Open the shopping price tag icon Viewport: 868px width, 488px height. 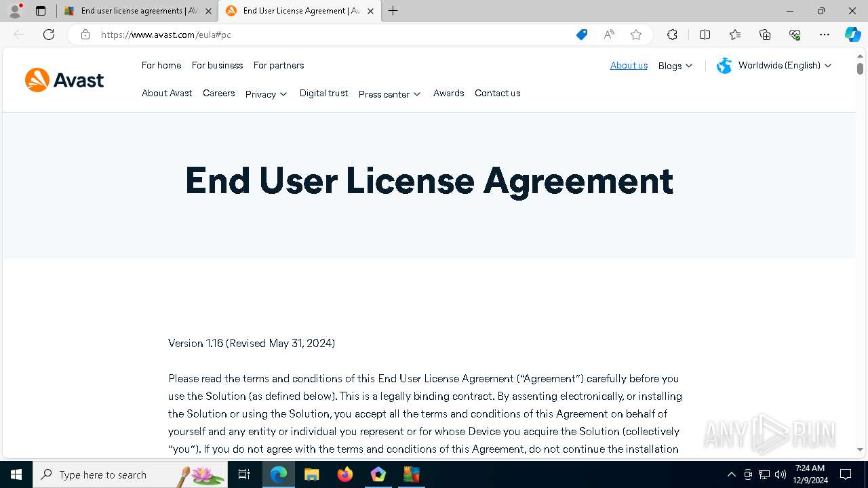point(582,35)
